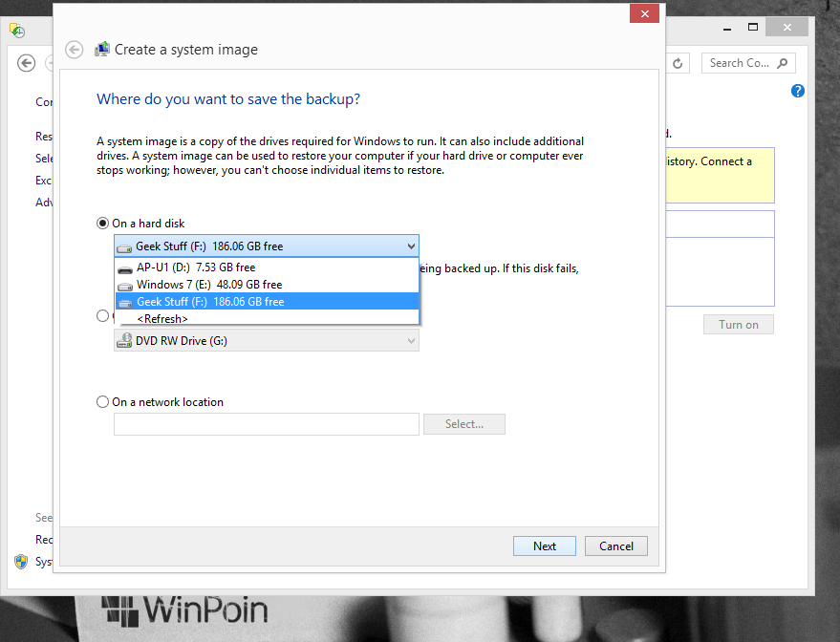The height and width of the screenshot is (642, 840).
Task: Click the wizard back arrow button
Action: click(x=74, y=50)
